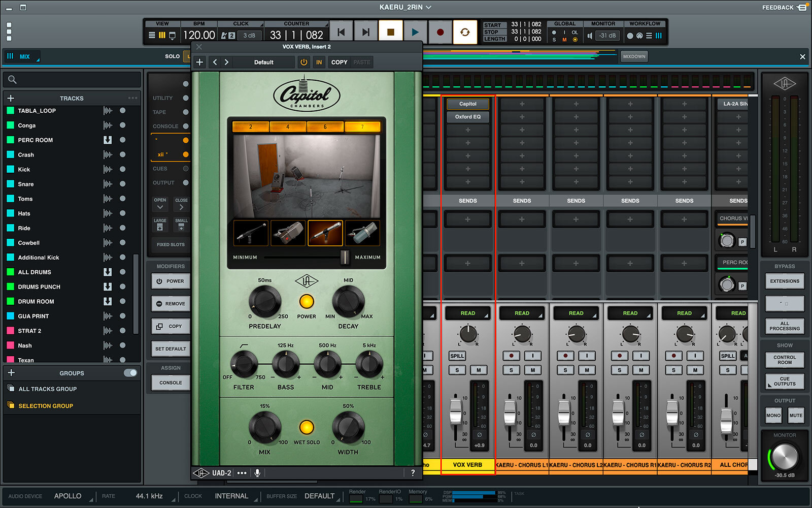This screenshot has width=812, height=508.
Task: Click the SET DEFAULT button
Action: coord(171,349)
